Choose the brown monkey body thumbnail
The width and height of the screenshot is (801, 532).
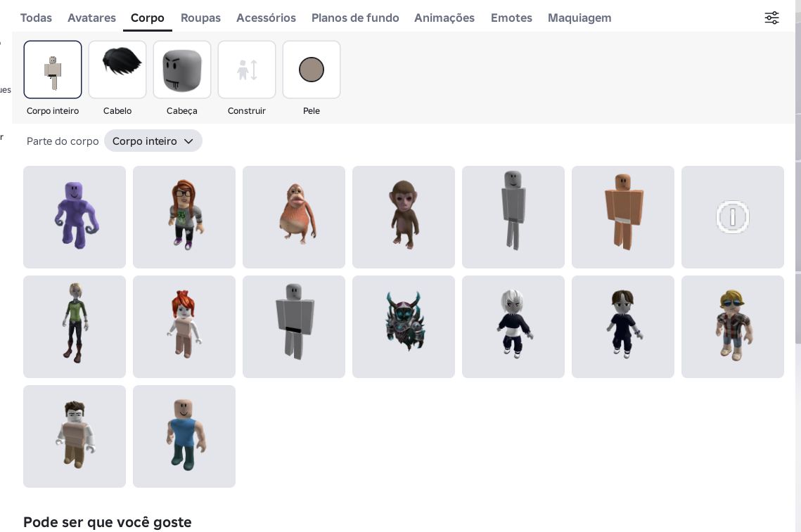(404, 217)
